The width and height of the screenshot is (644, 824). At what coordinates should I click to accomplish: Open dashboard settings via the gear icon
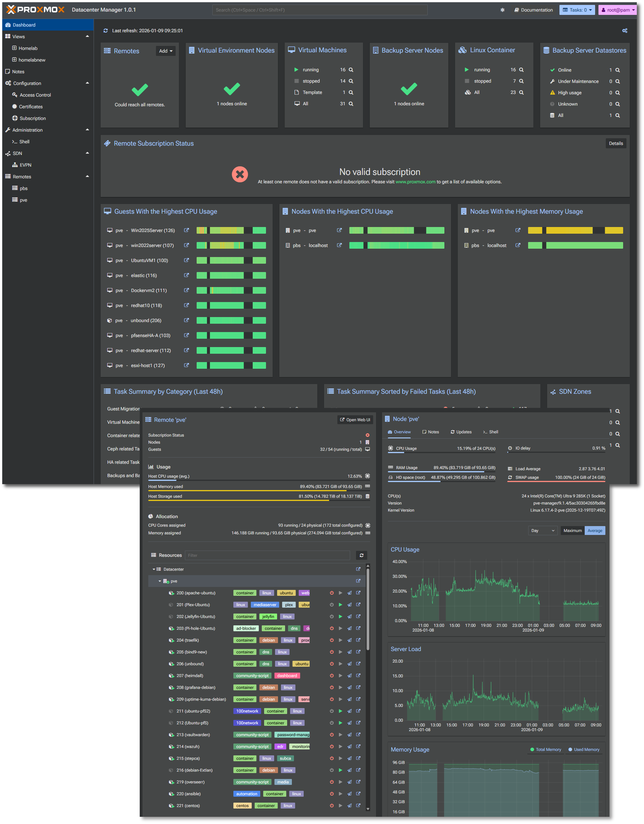pyautogui.click(x=625, y=31)
